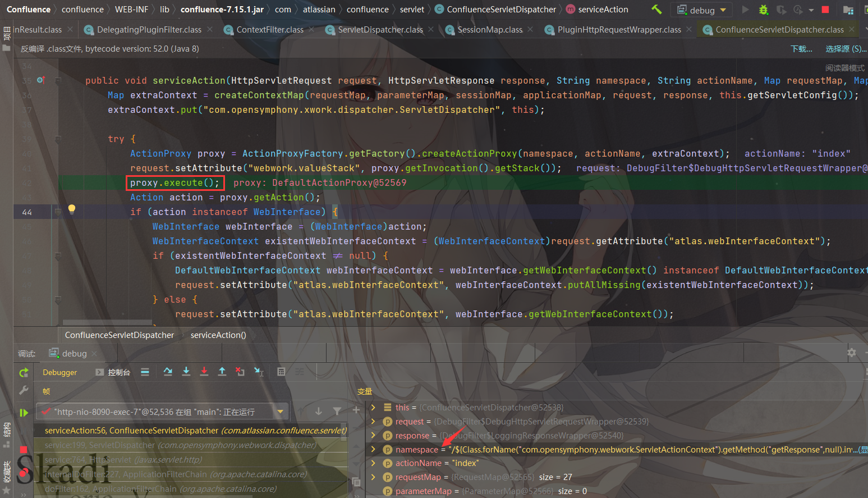Open the debug panel settings gear
This screenshot has height=498, width=868.
pos(852,353)
